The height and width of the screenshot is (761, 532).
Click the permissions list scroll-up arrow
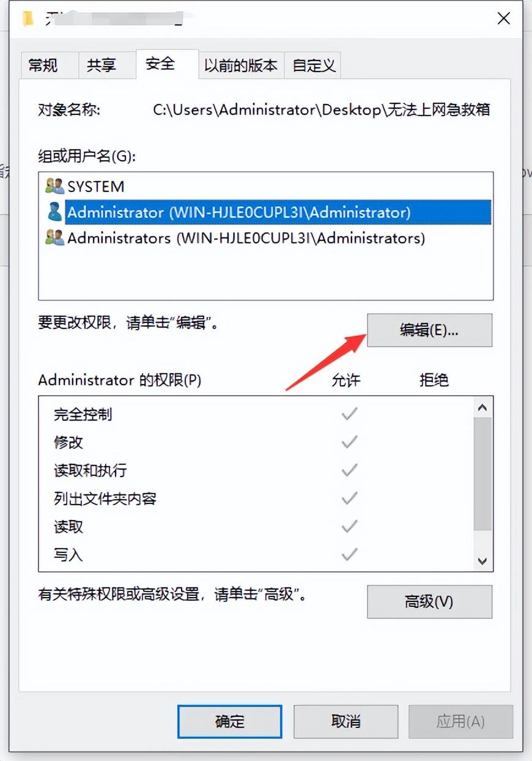click(482, 407)
